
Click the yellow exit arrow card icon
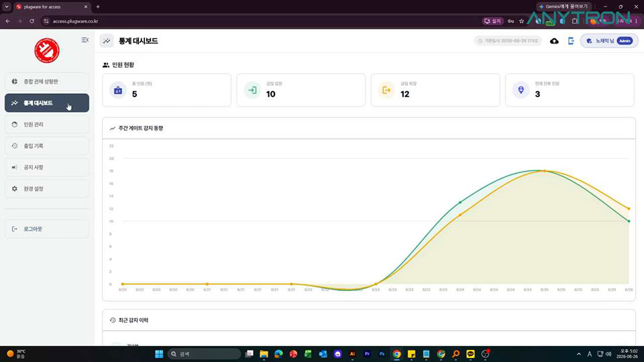pyautogui.click(x=386, y=90)
